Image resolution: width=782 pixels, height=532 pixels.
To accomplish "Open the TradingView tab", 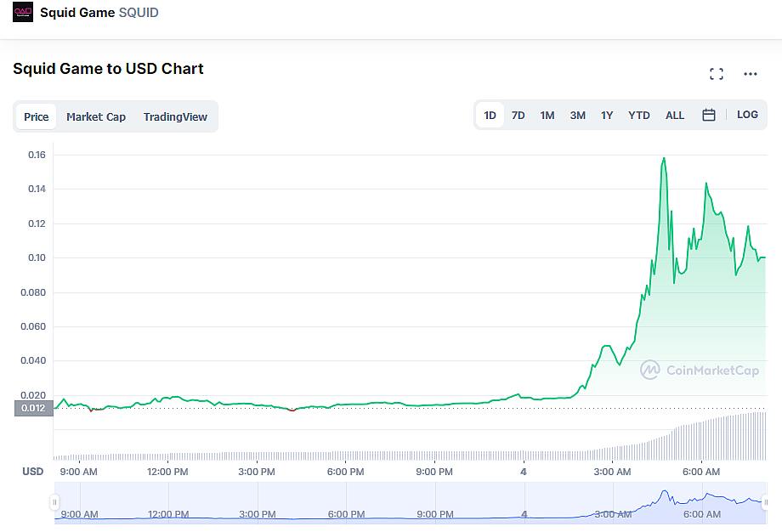I will click(175, 116).
